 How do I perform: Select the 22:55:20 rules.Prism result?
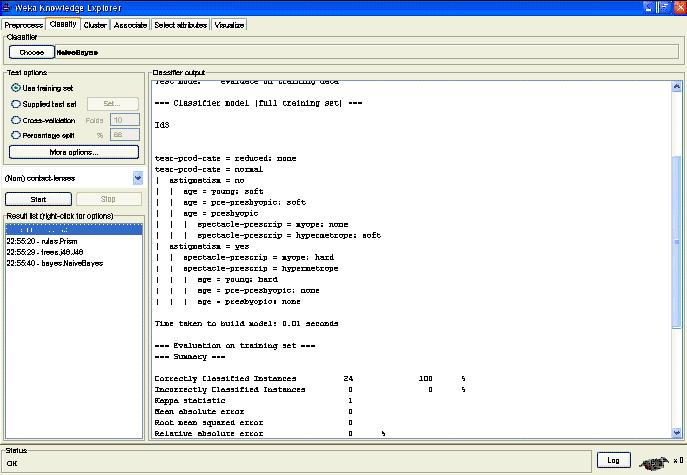tap(42, 241)
